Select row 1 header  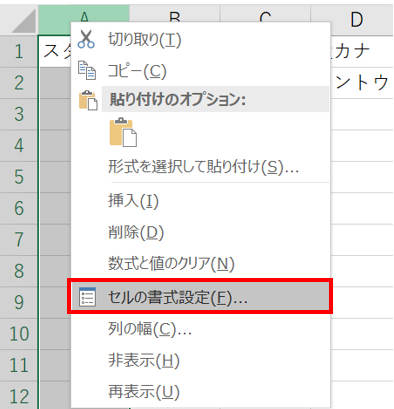click(x=19, y=51)
